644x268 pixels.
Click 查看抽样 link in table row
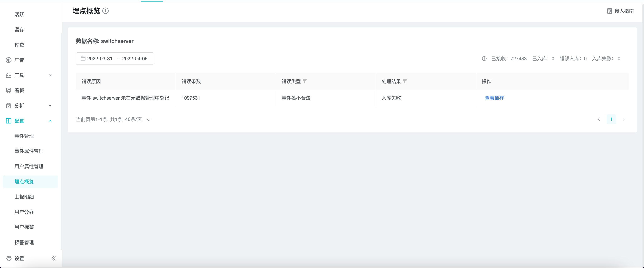pos(494,98)
